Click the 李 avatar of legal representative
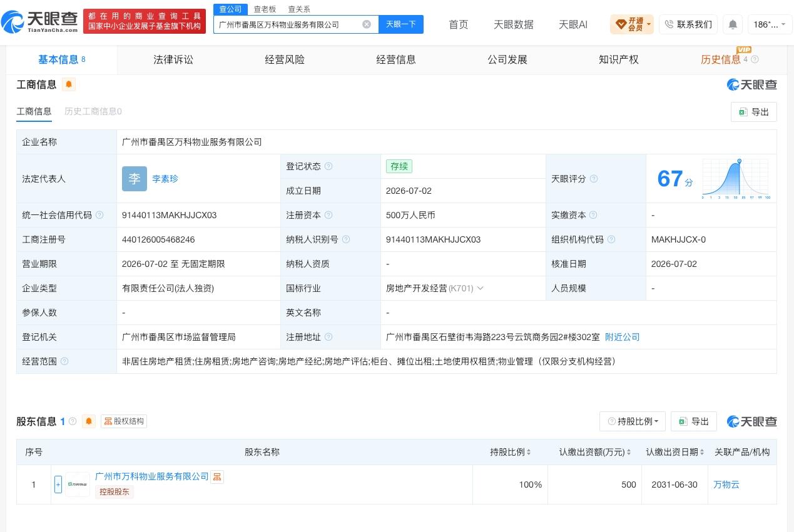The width and height of the screenshot is (794, 532). pyautogui.click(x=135, y=179)
